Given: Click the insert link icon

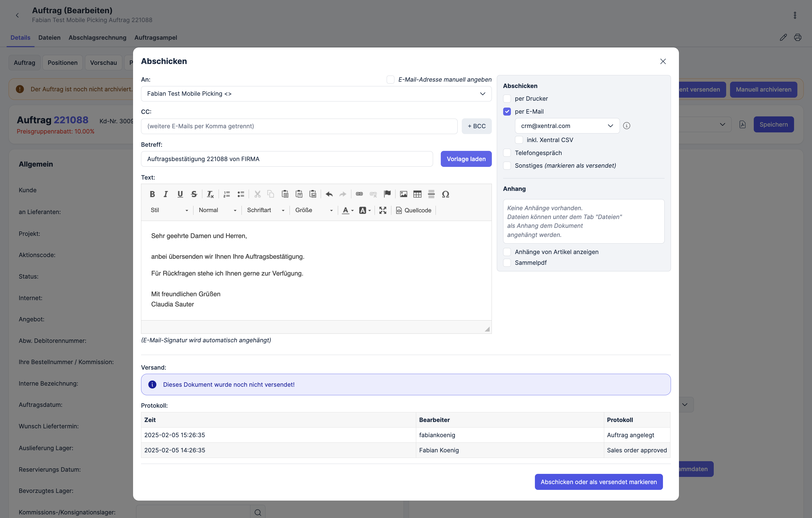Looking at the screenshot, I should pyautogui.click(x=359, y=194).
